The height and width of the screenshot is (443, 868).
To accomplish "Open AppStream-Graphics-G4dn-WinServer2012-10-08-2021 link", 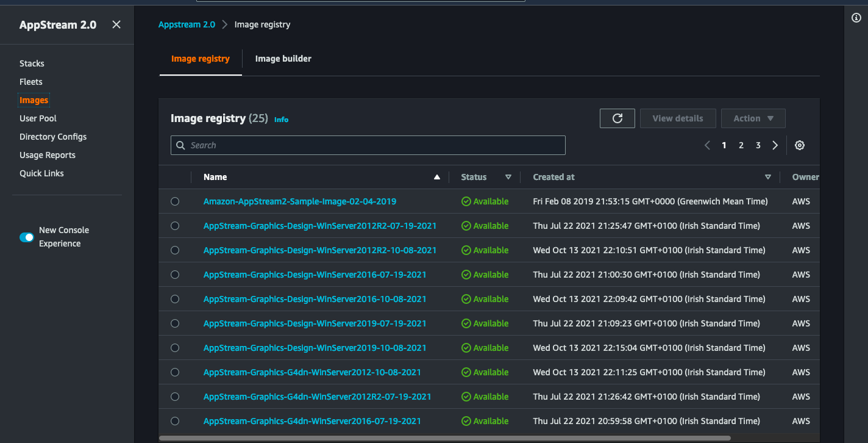I will 312,372.
